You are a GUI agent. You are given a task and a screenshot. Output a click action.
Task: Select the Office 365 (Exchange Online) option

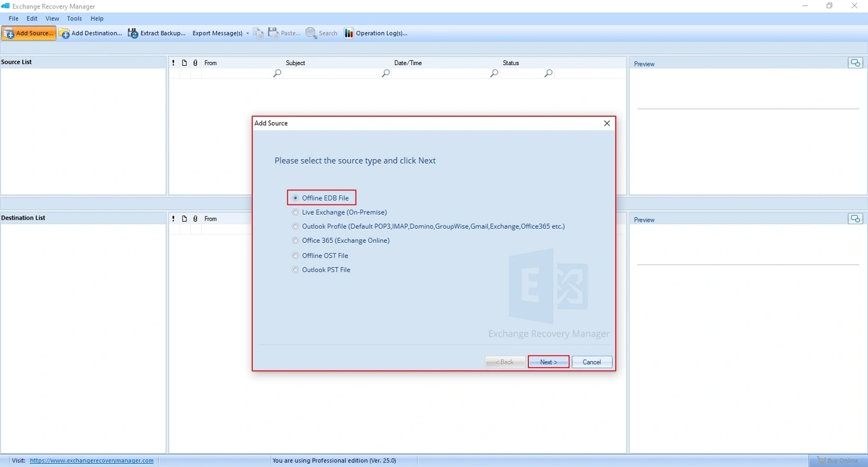[296, 240]
